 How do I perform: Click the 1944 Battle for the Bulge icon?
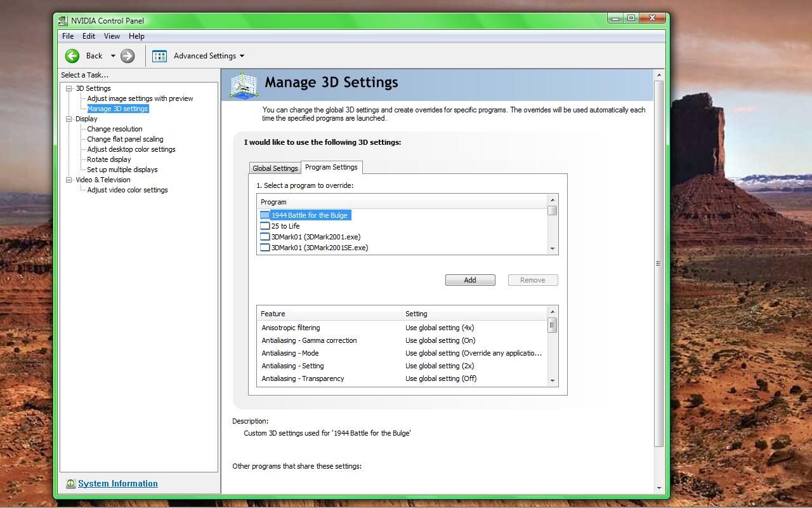click(265, 215)
